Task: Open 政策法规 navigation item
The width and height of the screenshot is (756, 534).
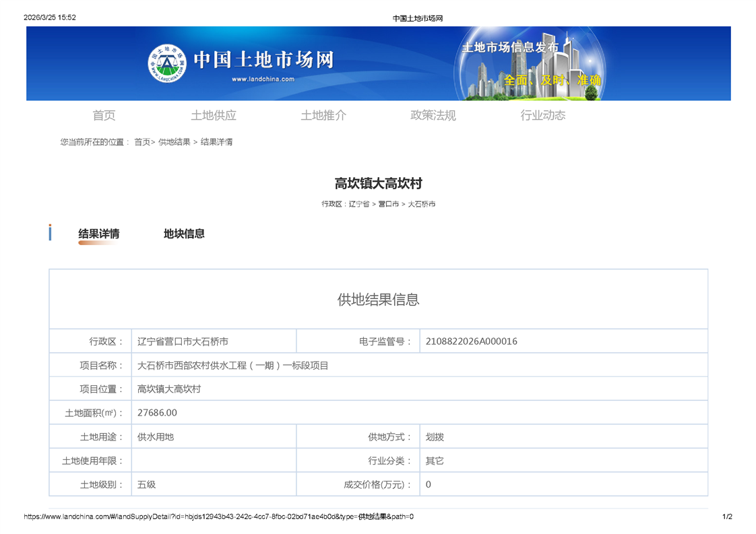Action: (433, 115)
